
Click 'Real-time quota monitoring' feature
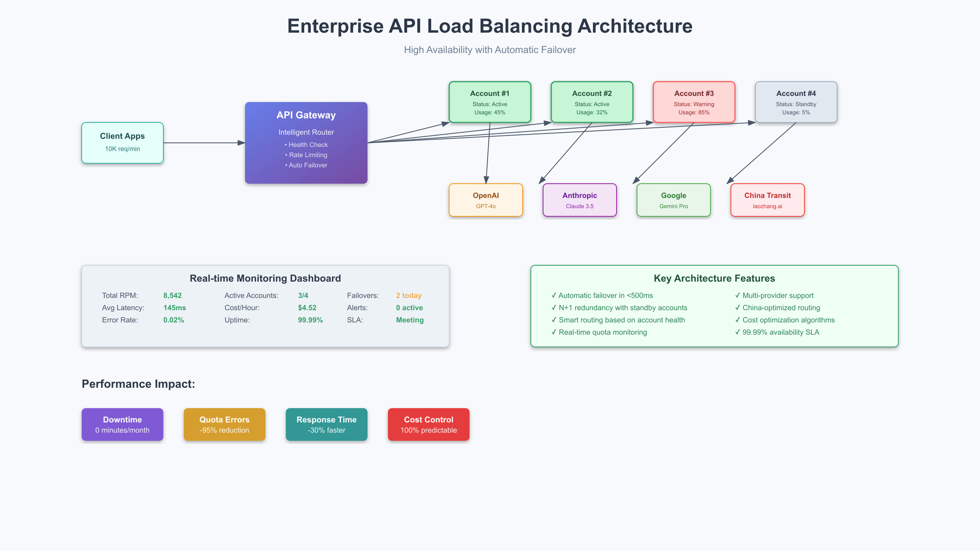coord(599,332)
